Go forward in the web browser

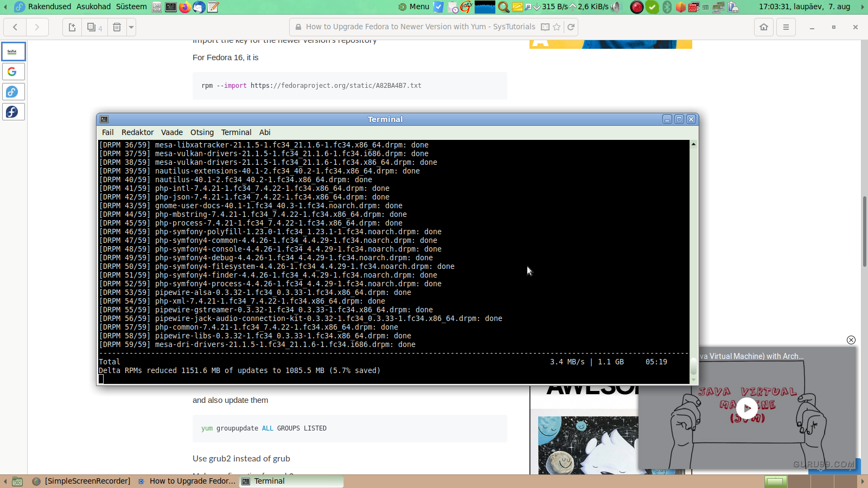pyautogui.click(x=37, y=27)
